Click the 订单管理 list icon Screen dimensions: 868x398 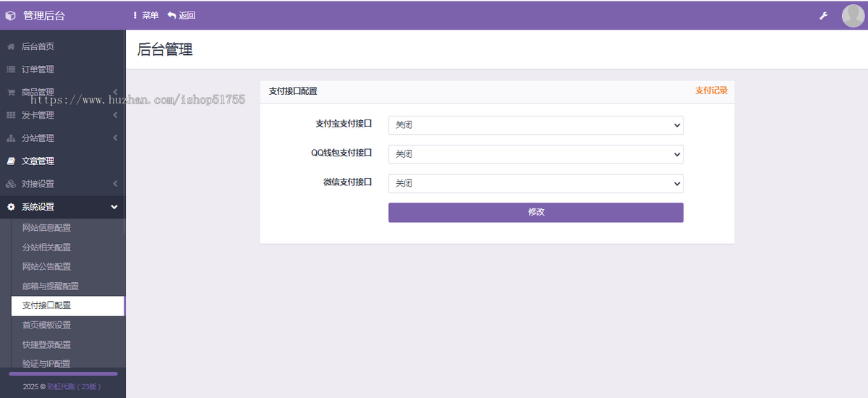pyautogui.click(x=11, y=69)
